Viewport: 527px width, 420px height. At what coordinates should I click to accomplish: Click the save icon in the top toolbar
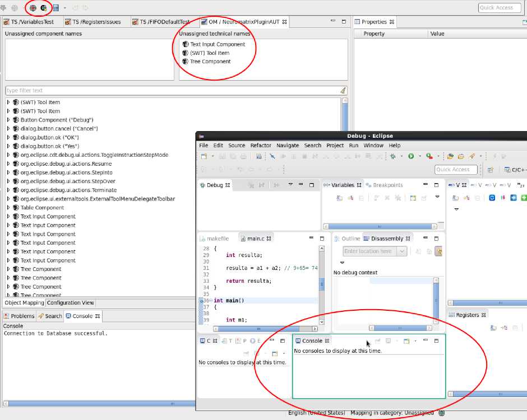coord(56,8)
